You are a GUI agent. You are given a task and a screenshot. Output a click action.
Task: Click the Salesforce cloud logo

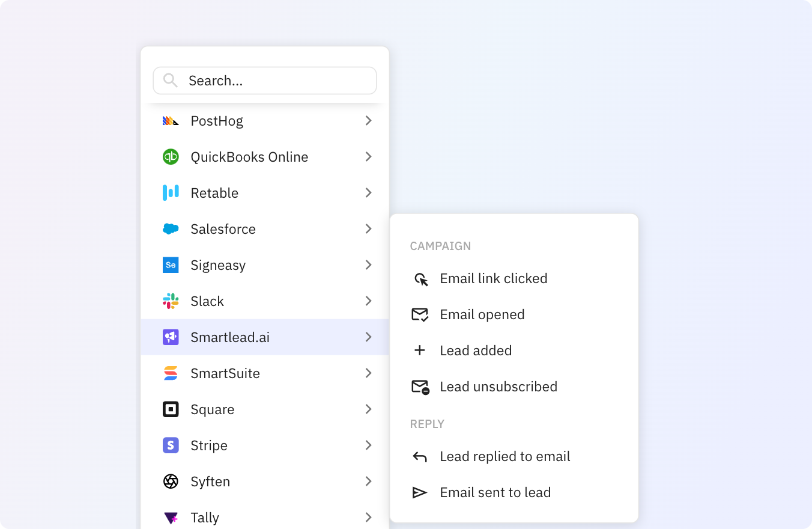point(171,229)
